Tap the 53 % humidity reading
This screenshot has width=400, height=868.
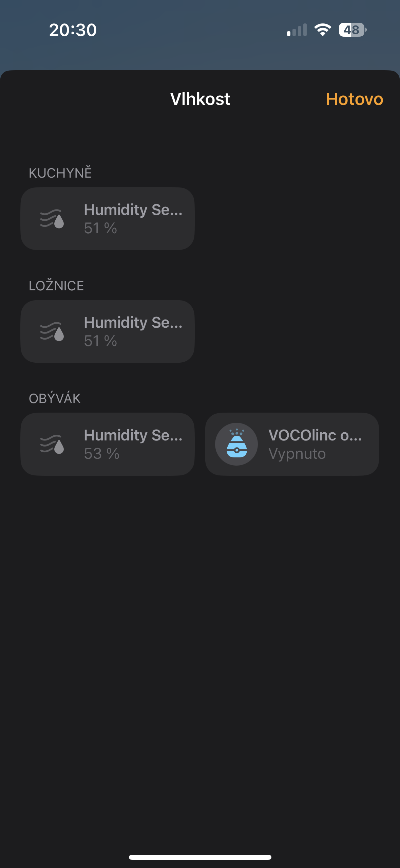click(101, 454)
